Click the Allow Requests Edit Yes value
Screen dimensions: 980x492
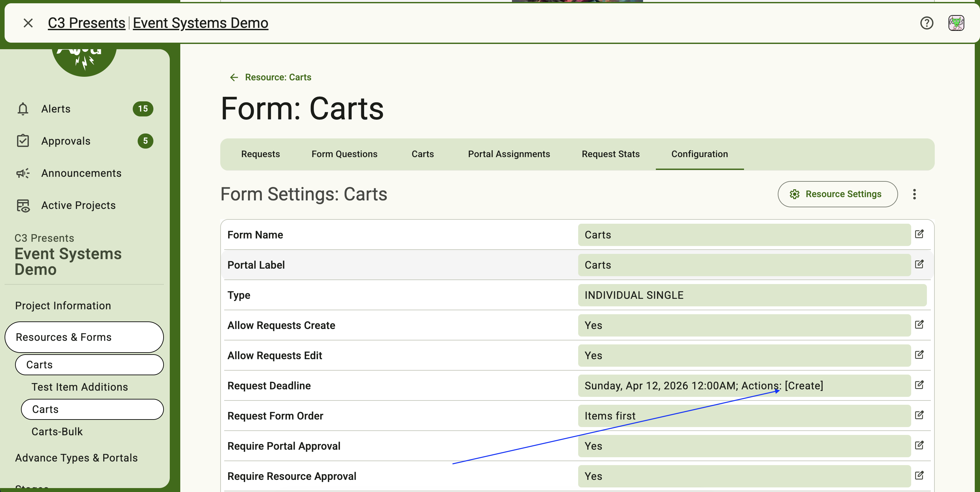744,355
